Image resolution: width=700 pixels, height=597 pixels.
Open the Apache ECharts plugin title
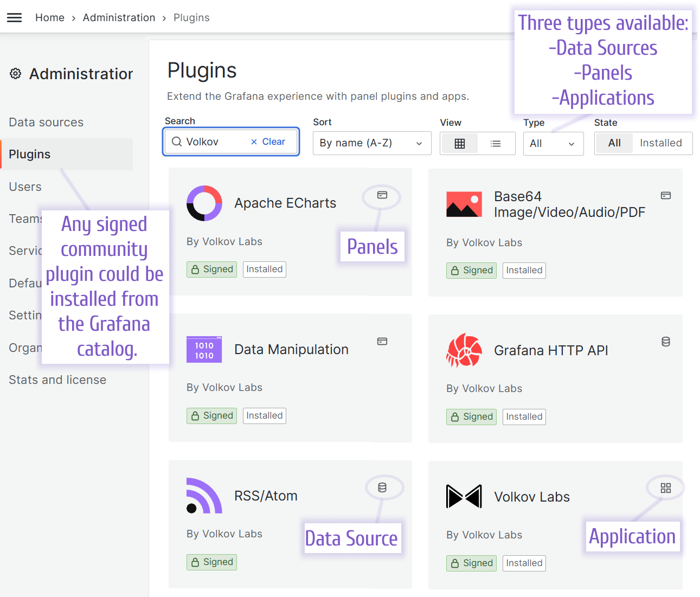point(285,203)
